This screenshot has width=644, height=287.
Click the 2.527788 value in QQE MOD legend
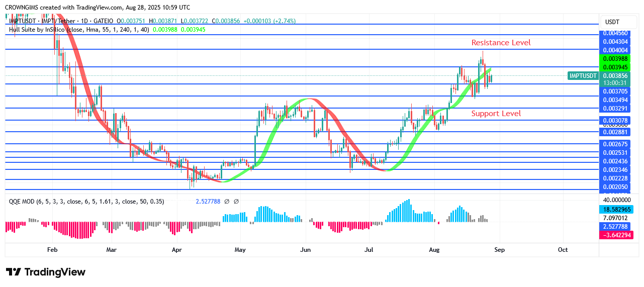208,202
